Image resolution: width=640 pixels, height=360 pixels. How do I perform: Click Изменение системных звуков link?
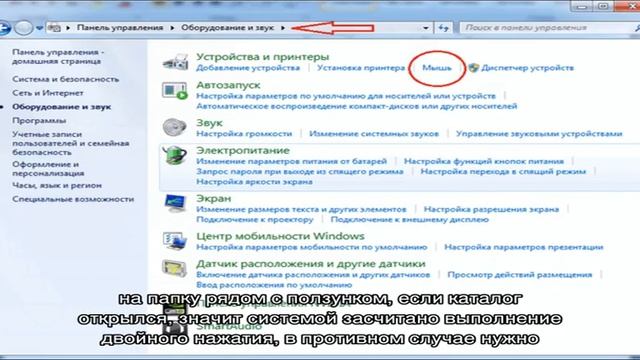[374, 134]
